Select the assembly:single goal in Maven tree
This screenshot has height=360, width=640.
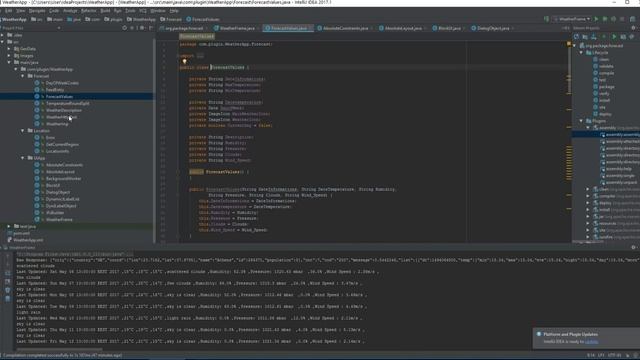point(620,176)
